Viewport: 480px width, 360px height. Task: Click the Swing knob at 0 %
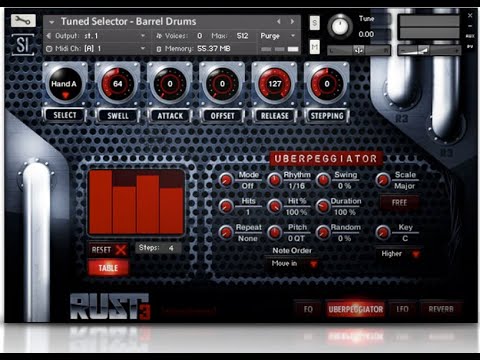tap(323, 180)
